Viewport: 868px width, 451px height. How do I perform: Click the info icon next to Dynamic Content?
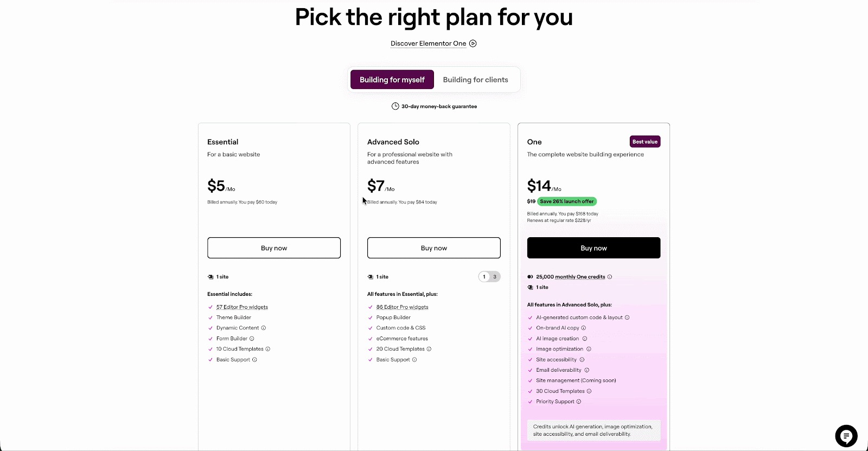click(x=264, y=328)
